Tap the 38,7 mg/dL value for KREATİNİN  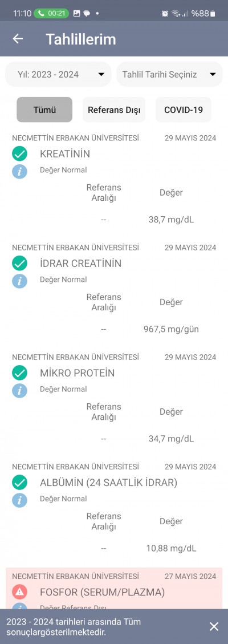coord(171,220)
